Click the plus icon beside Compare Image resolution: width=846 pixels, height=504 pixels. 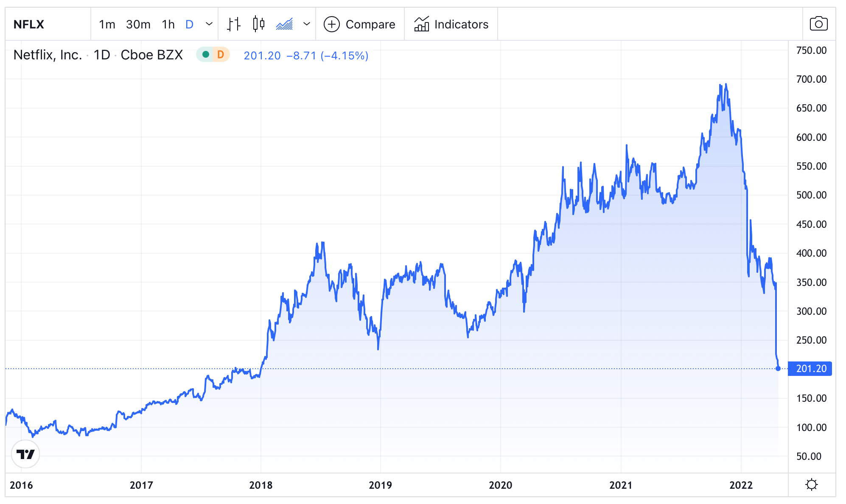331,24
